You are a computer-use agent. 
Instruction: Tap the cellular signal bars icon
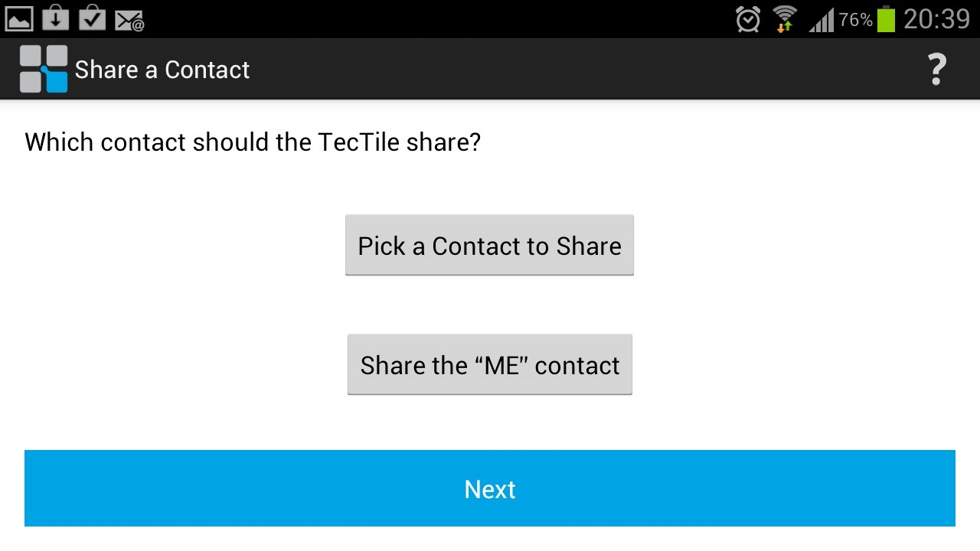point(822,19)
